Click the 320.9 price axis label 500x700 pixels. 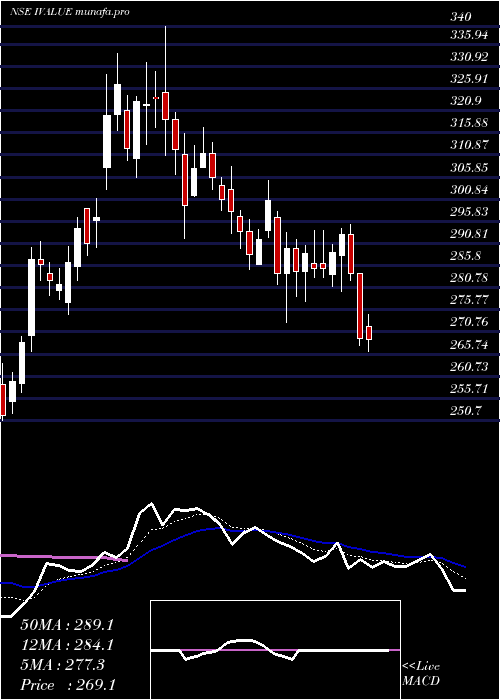click(x=466, y=101)
